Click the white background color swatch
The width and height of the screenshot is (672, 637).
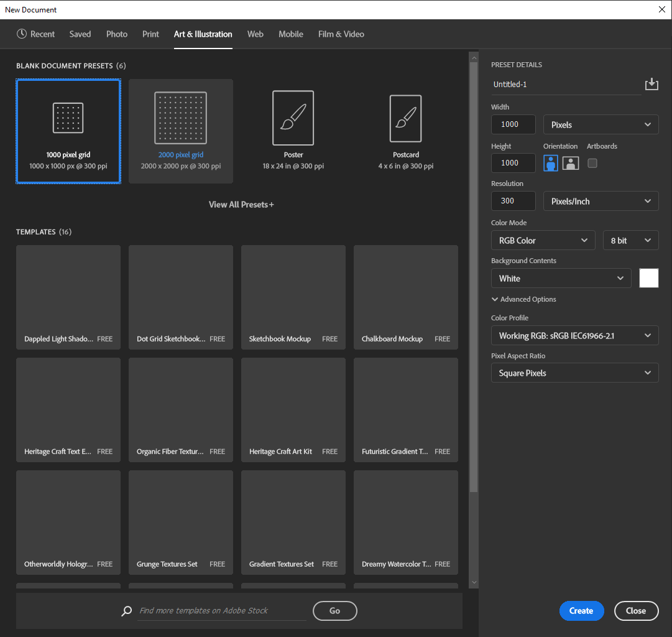tap(648, 278)
